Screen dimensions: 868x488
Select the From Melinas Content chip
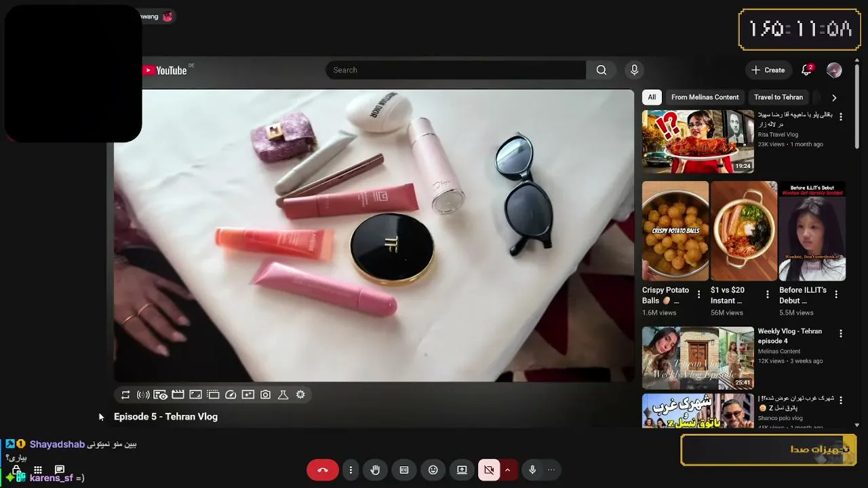(705, 97)
